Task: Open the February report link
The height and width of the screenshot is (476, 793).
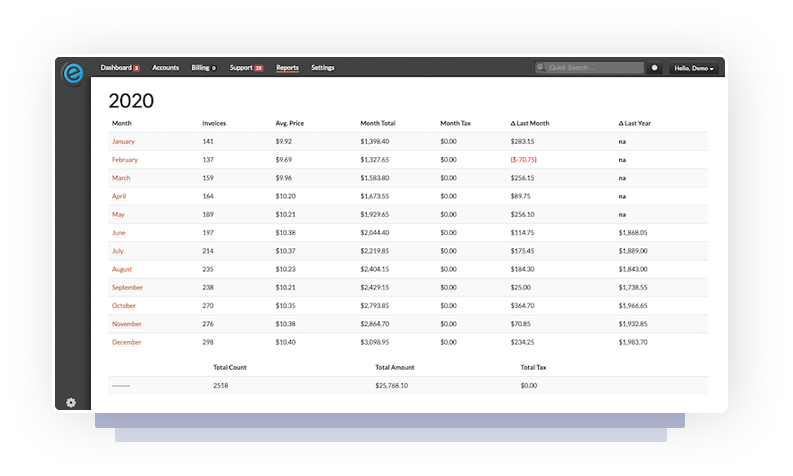Action: coord(125,160)
